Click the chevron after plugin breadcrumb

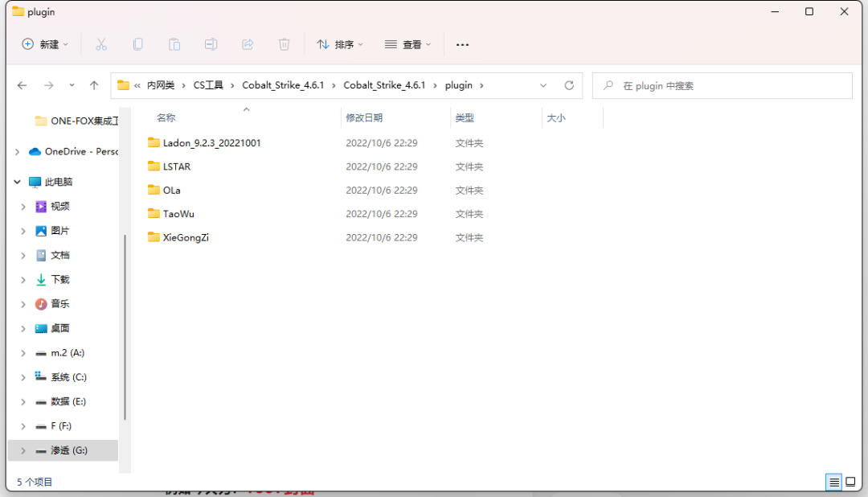(481, 85)
